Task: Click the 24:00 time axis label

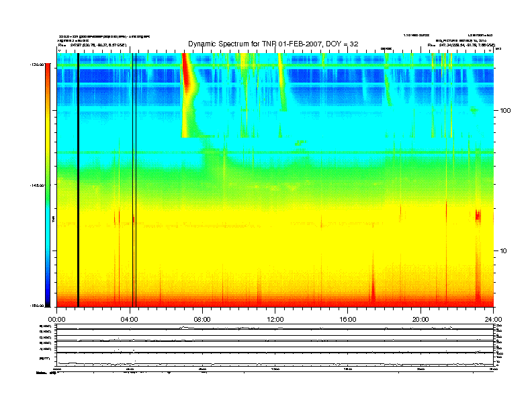Action: (x=493, y=320)
